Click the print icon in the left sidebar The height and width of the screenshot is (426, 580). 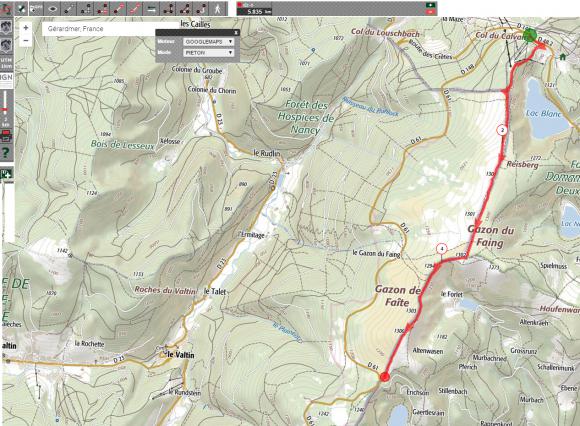pyautogui.click(x=6, y=137)
